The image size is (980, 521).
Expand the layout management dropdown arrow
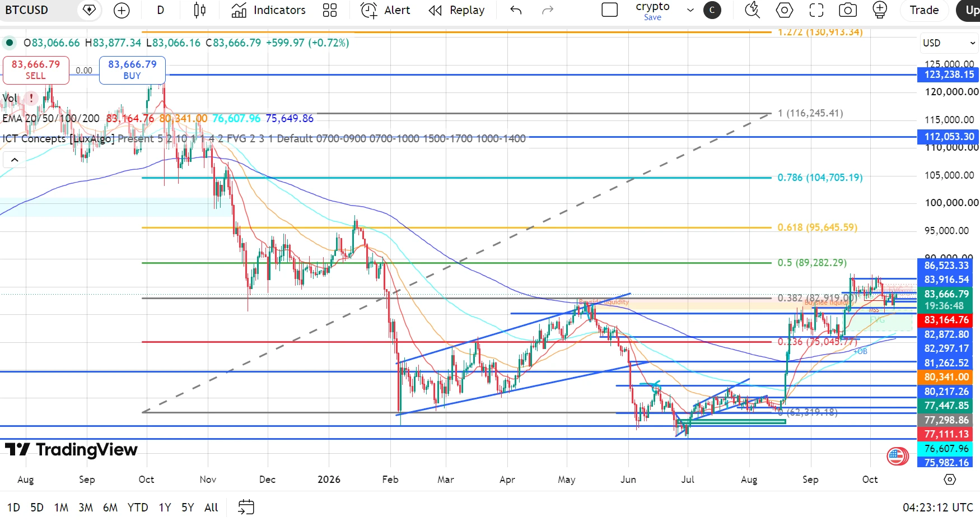(690, 10)
